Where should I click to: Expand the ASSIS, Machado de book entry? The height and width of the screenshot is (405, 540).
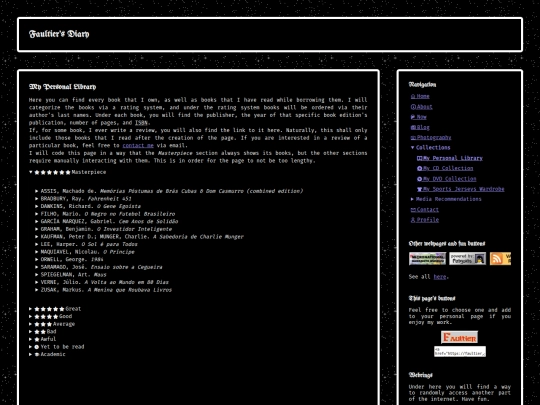pos(37,191)
